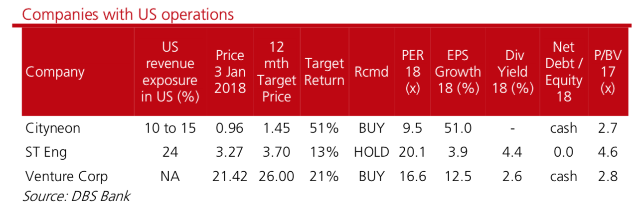Click the Target Return column header
644x216 pixels.
click(324, 72)
